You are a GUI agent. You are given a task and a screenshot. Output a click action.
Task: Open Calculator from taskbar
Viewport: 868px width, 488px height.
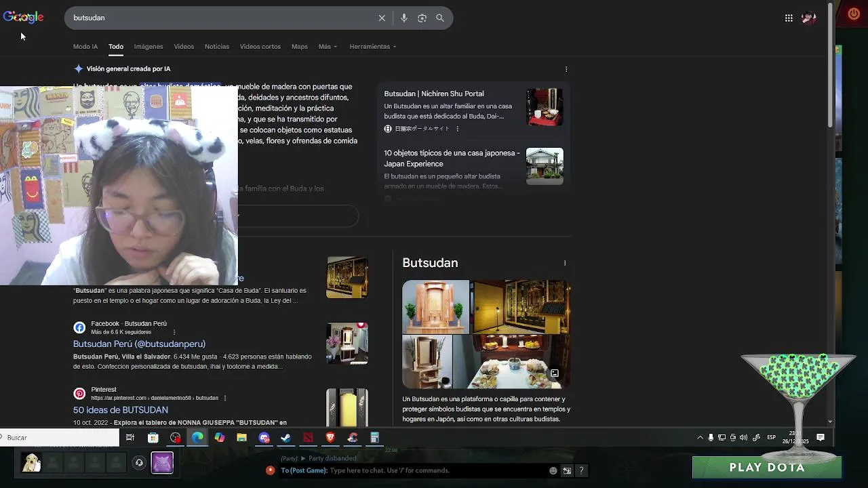[x=374, y=438]
